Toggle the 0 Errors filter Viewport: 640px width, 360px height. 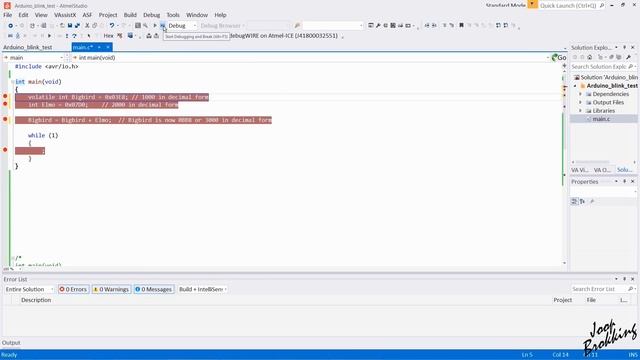pos(73,289)
